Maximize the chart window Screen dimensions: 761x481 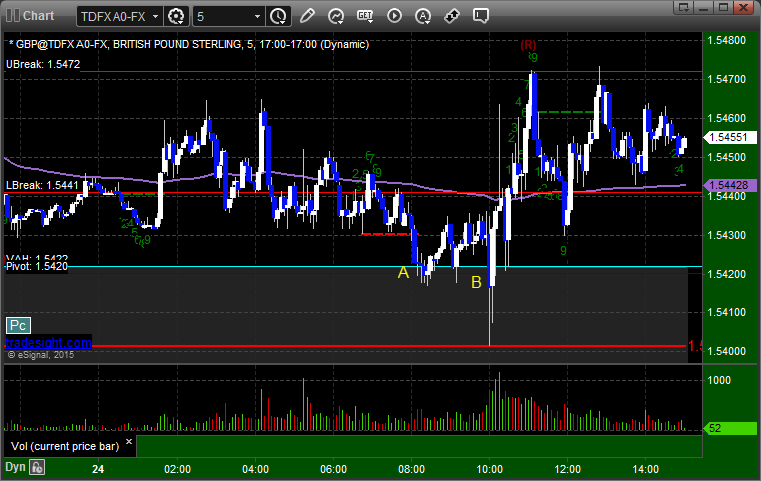click(x=723, y=7)
